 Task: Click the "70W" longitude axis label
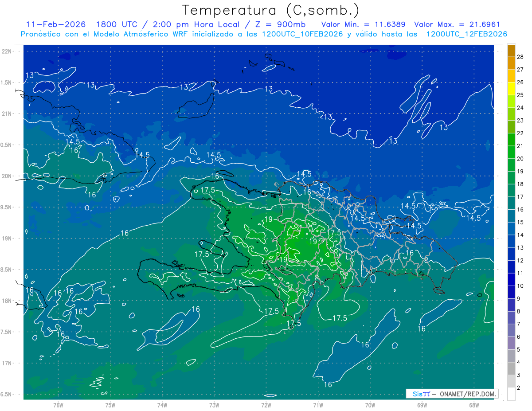[370, 405]
